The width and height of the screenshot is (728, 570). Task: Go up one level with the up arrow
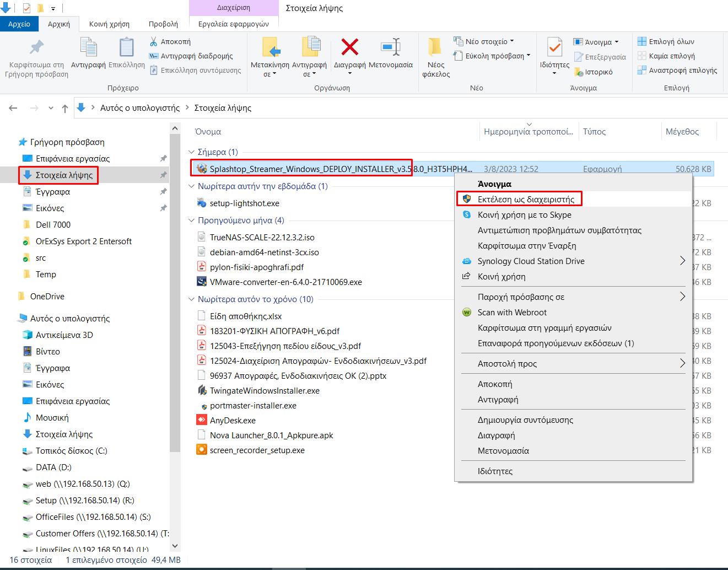pyautogui.click(x=65, y=108)
